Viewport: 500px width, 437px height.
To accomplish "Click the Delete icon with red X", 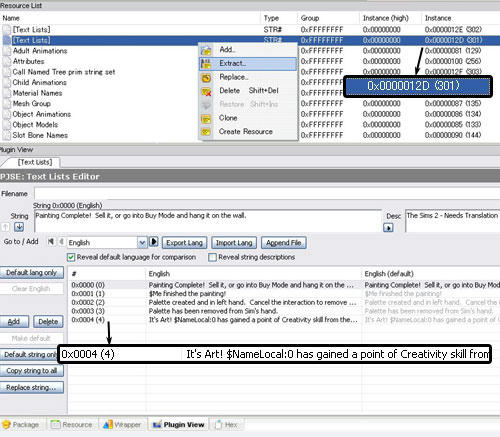I will pyautogui.click(x=206, y=91).
